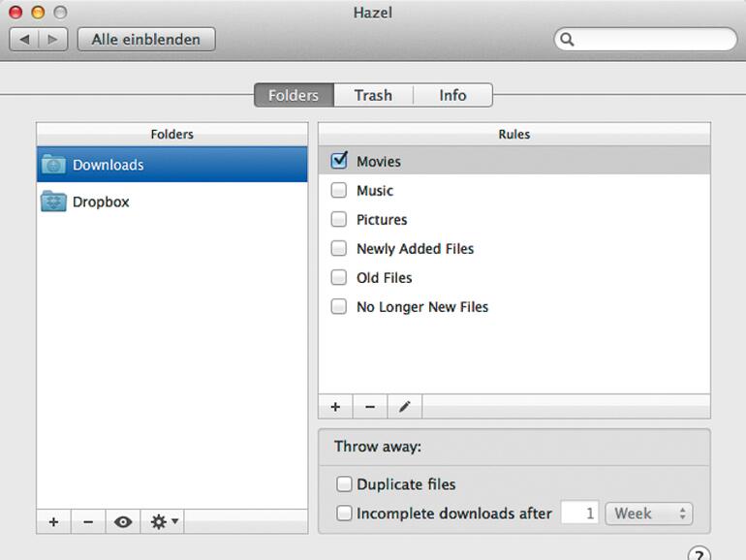This screenshot has width=746, height=560.
Task: Click the eye preview icon under Folders
Action: point(123,522)
